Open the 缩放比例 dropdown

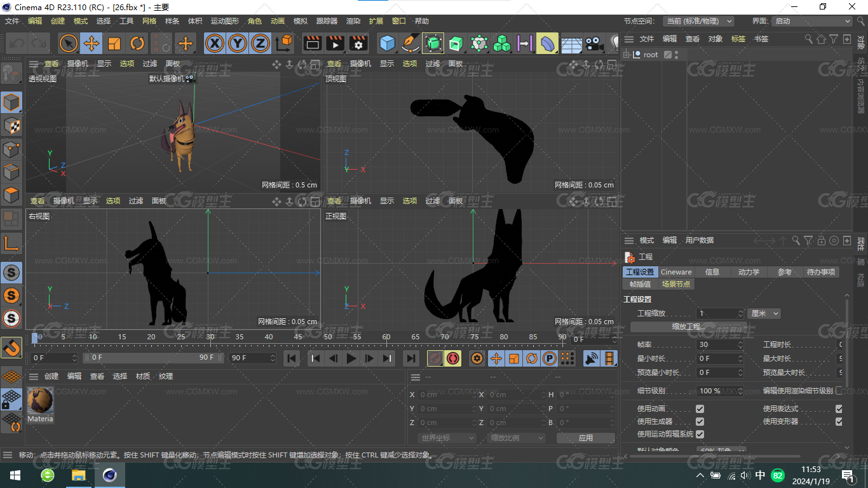tap(517, 438)
